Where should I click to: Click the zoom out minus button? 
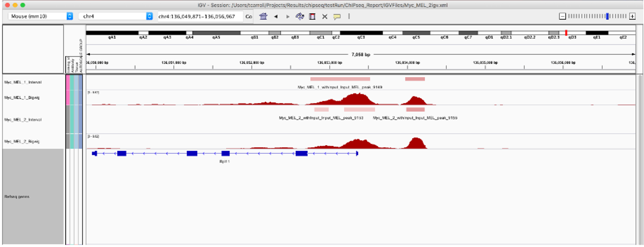[562, 16]
